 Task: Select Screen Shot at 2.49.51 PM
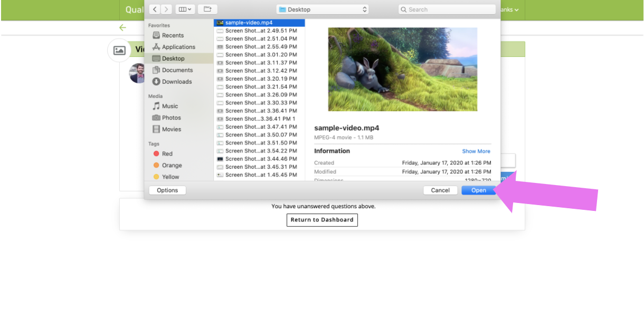click(259, 31)
